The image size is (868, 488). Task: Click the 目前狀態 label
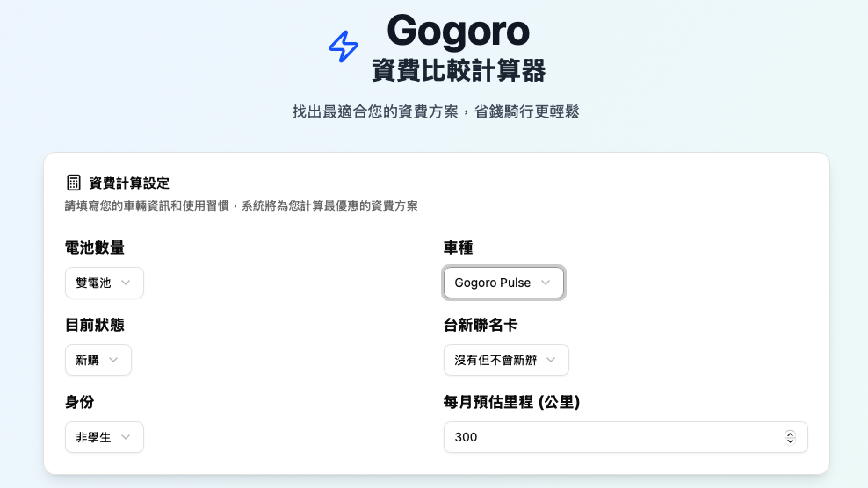click(x=95, y=326)
